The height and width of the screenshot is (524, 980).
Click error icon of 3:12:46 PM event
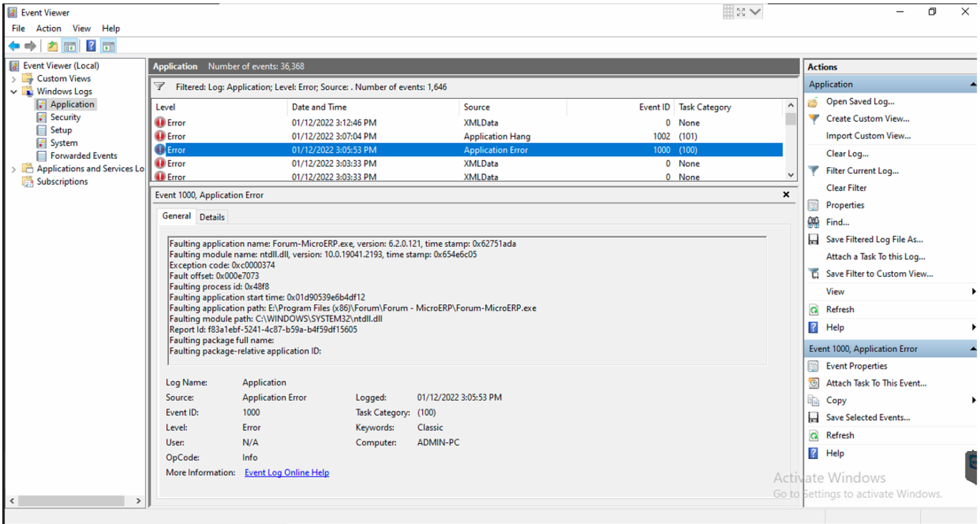(x=160, y=122)
